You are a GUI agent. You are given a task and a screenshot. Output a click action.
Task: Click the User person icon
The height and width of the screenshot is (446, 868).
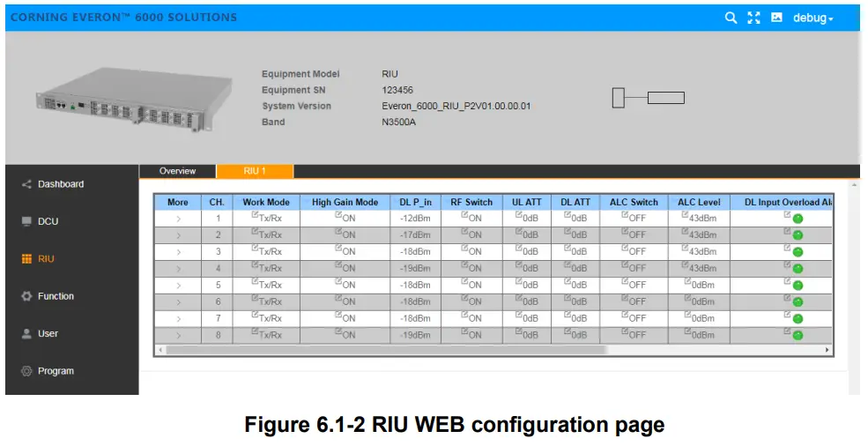pos(26,333)
